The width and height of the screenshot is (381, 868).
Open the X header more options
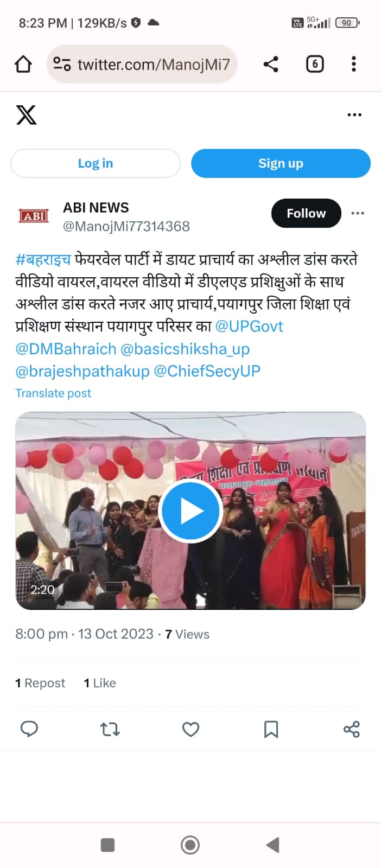click(x=354, y=115)
